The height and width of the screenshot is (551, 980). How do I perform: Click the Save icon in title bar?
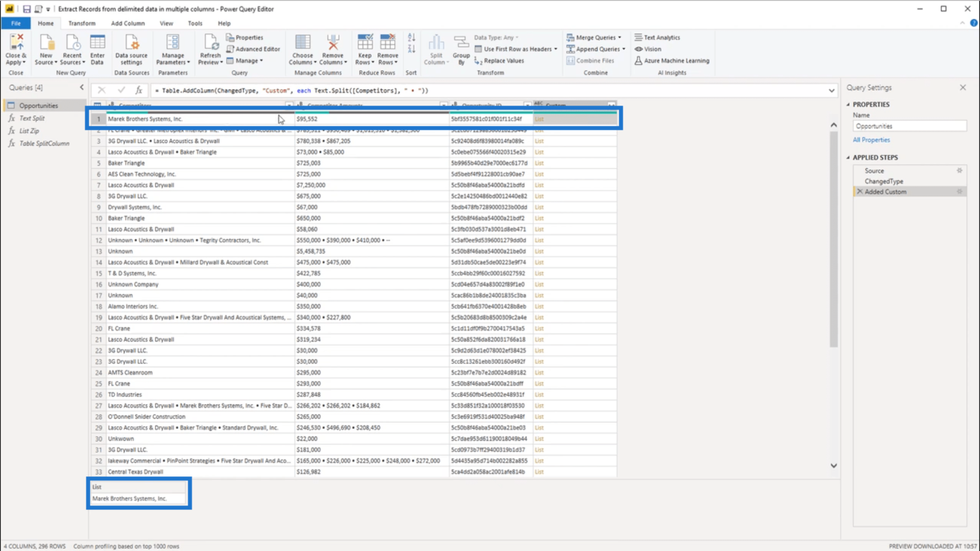[26, 9]
